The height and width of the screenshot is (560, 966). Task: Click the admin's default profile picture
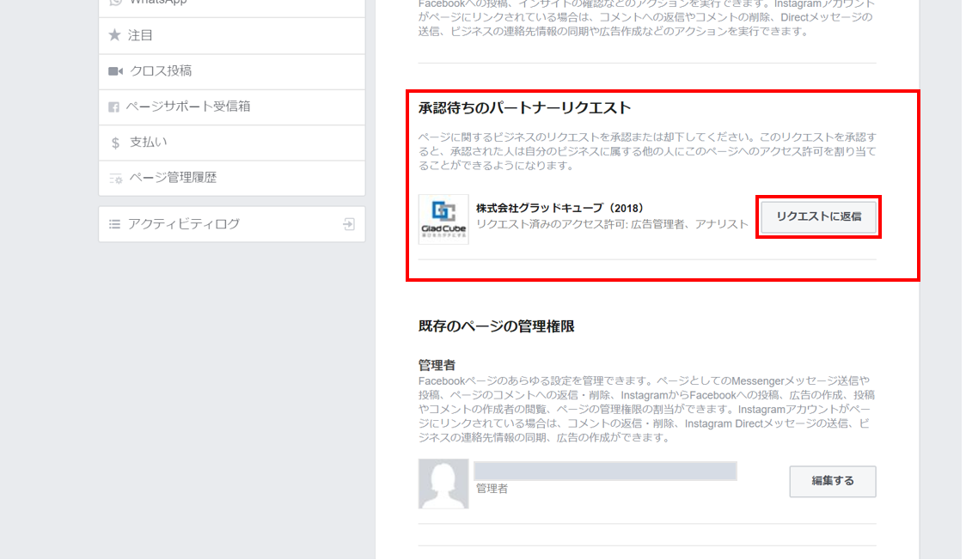[443, 484]
